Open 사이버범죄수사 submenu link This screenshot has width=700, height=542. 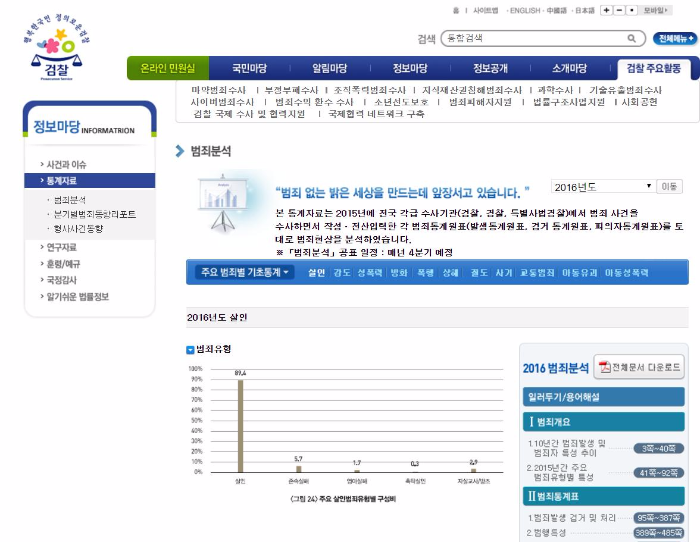tap(222, 102)
